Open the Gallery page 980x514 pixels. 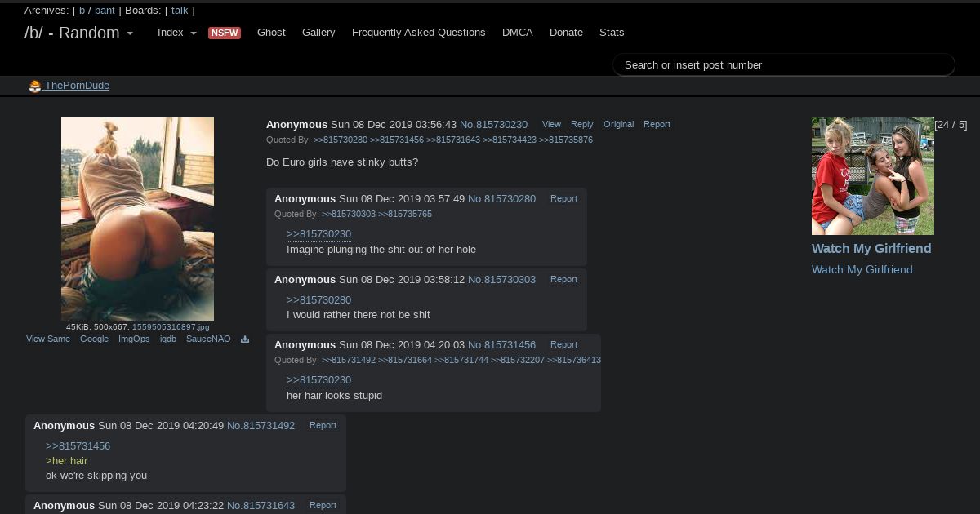(318, 33)
